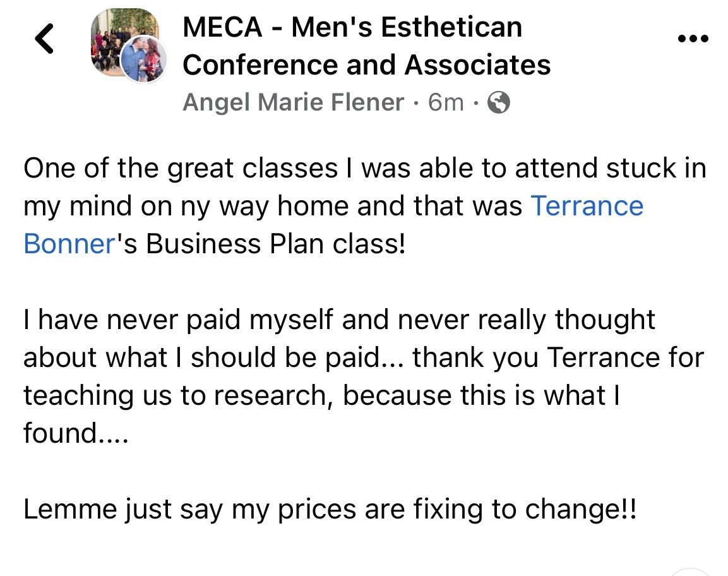Click the "Business Plan class!" text
The image size is (728, 576).
(x=275, y=244)
